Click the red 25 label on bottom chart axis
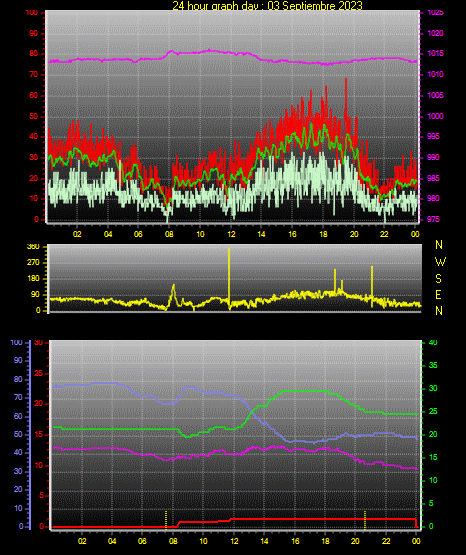 coord(39,373)
